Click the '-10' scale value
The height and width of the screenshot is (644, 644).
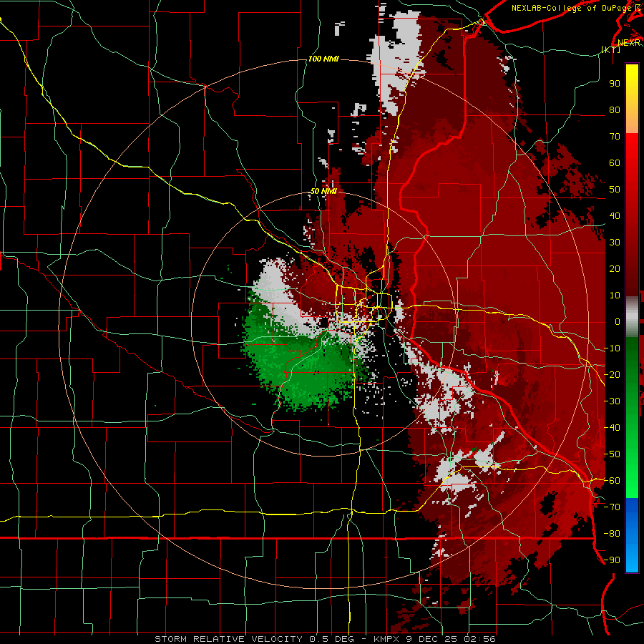612,348
